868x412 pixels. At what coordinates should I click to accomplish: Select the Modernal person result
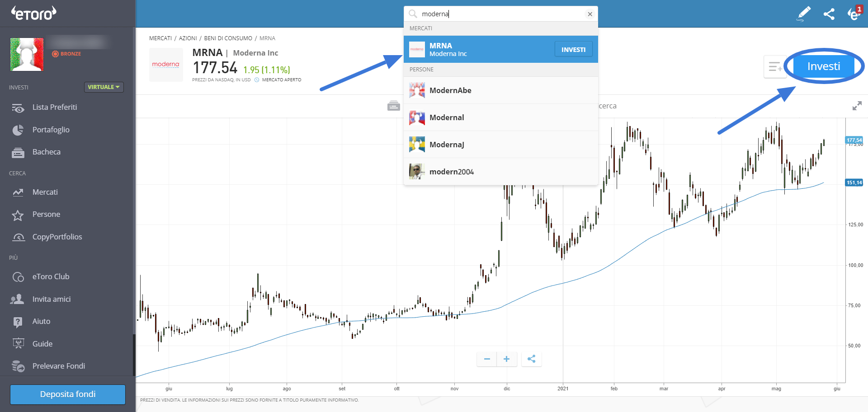click(501, 117)
